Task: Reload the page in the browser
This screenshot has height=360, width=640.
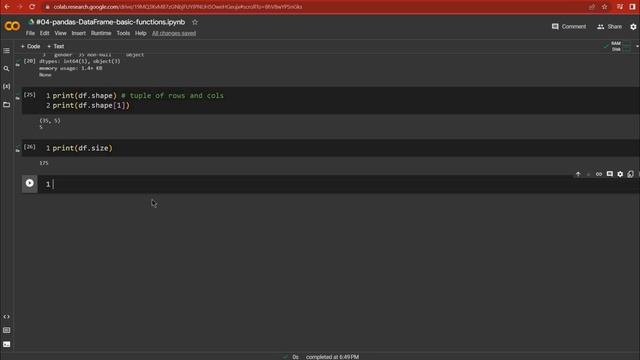Action: coord(32,7)
